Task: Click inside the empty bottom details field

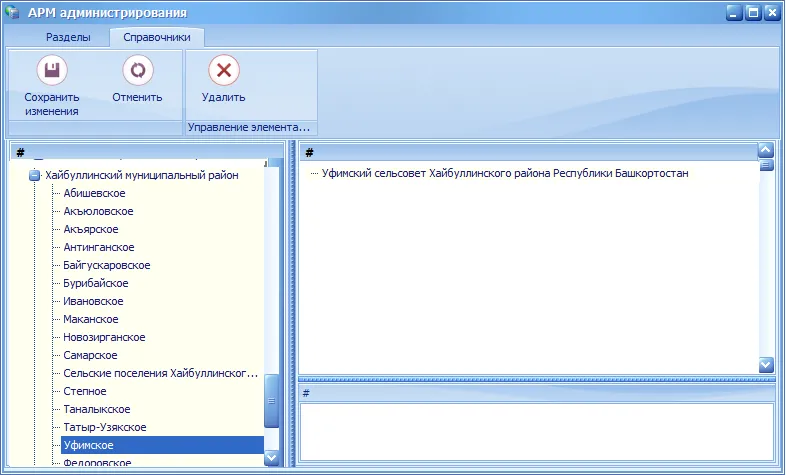Action: 536,431
